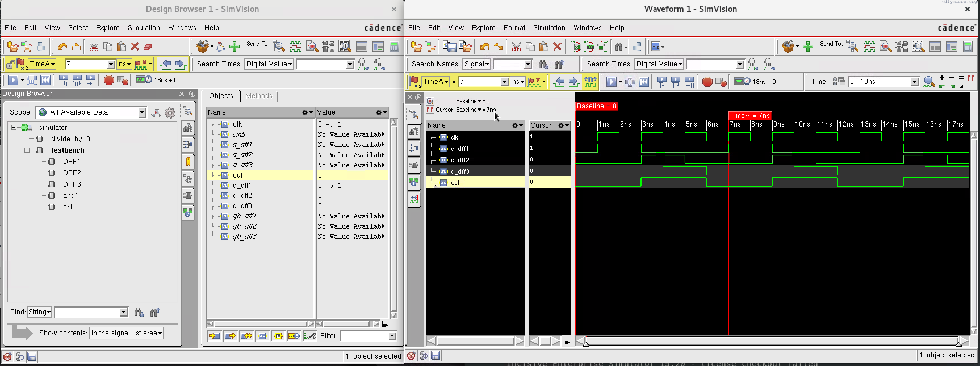Open Search Times Digital Value dropdown in Waveform
Screen dimensions: 980x366
click(659, 64)
